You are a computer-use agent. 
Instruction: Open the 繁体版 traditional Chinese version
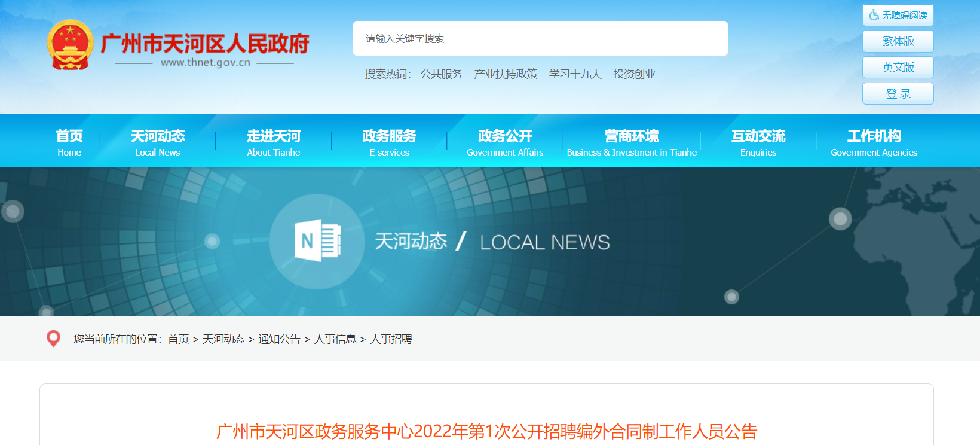coord(898,41)
